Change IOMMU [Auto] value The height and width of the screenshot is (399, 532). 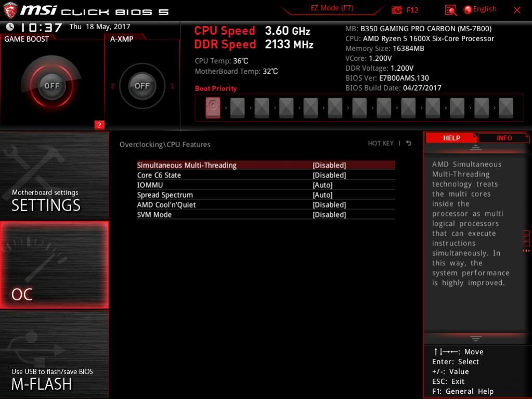(x=322, y=185)
